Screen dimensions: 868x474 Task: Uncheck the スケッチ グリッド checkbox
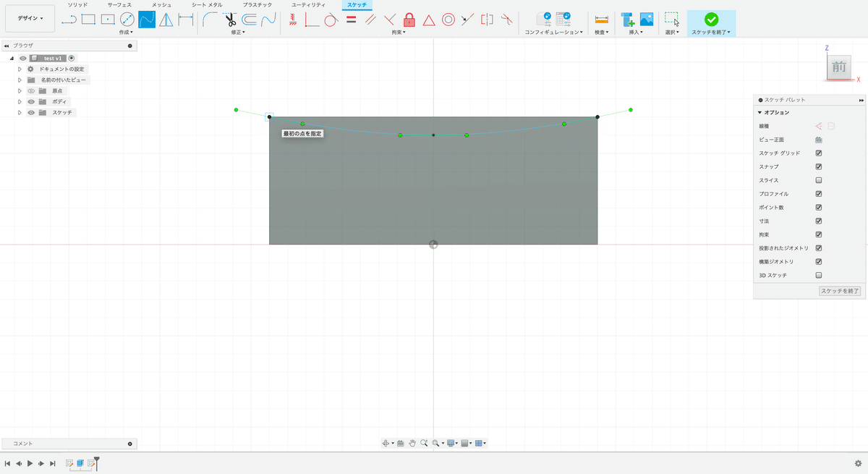point(819,153)
